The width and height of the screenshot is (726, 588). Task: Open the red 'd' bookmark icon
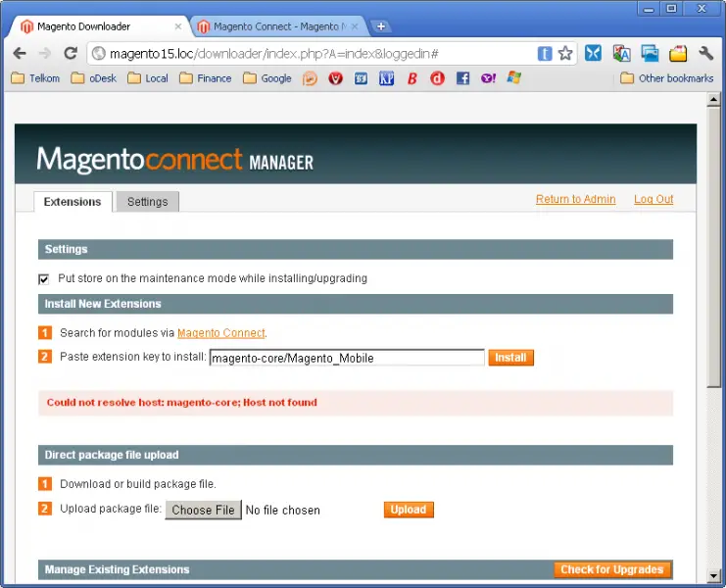[x=437, y=78]
